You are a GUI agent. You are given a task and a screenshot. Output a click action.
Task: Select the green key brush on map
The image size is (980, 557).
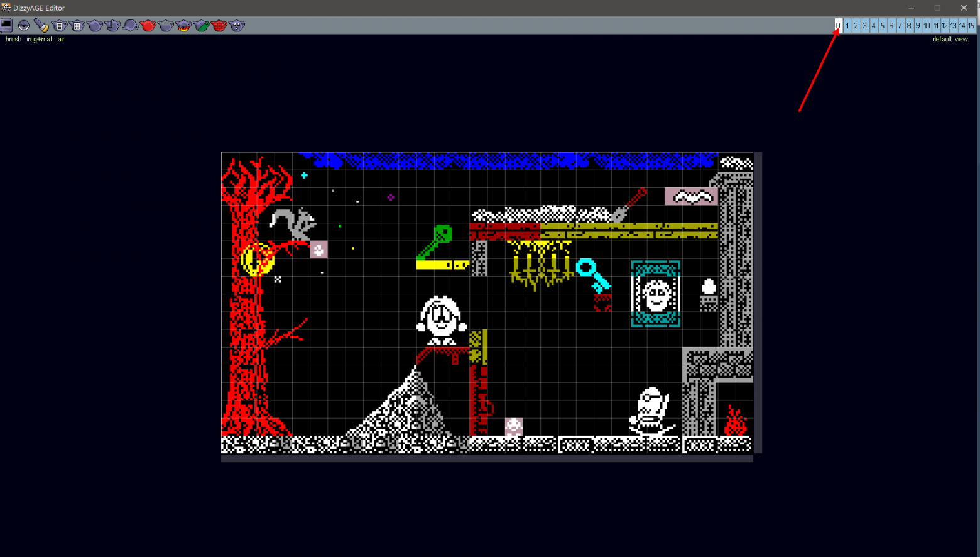click(434, 243)
